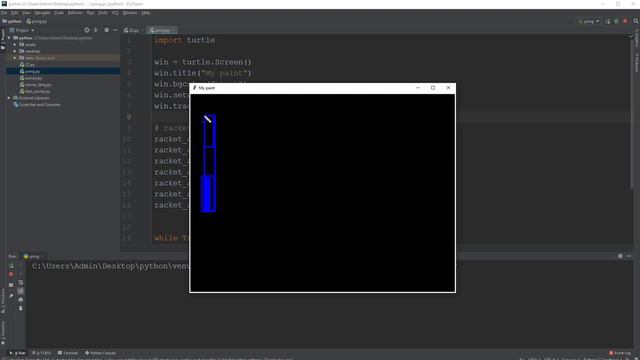Image resolution: width=640 pixels, height=360 pixels.
Task: Select the modules folder row
Action: coord(63,51)
